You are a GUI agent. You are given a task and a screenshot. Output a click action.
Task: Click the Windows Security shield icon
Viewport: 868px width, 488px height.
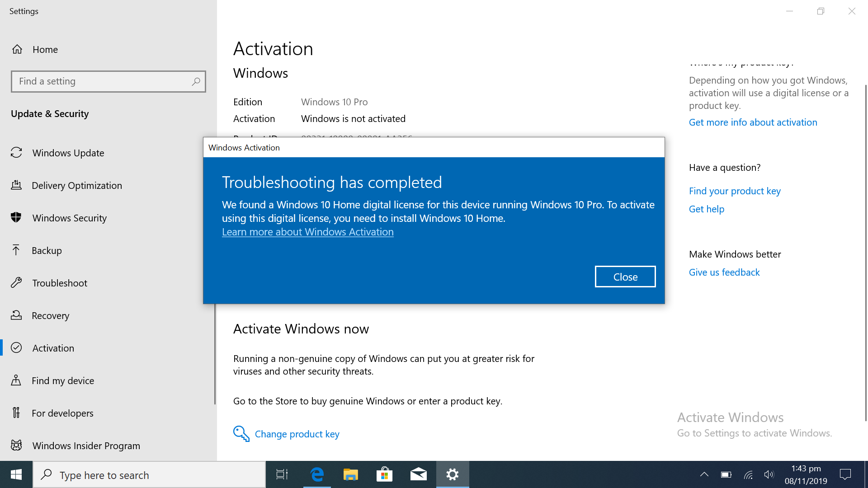coord(16,218)
